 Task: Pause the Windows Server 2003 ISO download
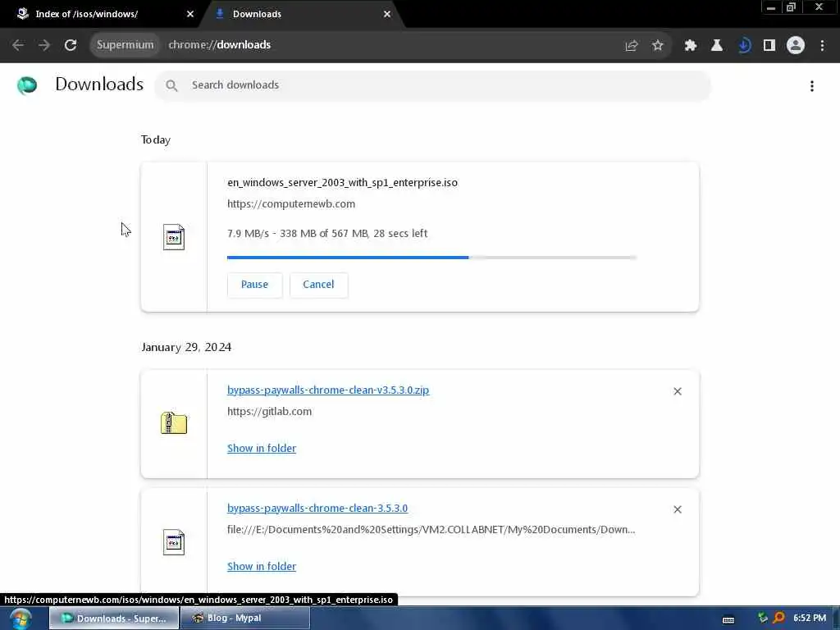pyautogui.click(x=254, y=285)
